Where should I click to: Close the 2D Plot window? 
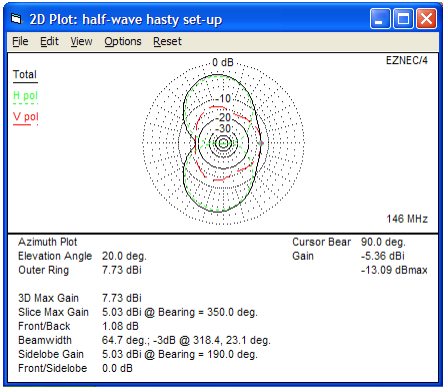[x=427, y=19]
